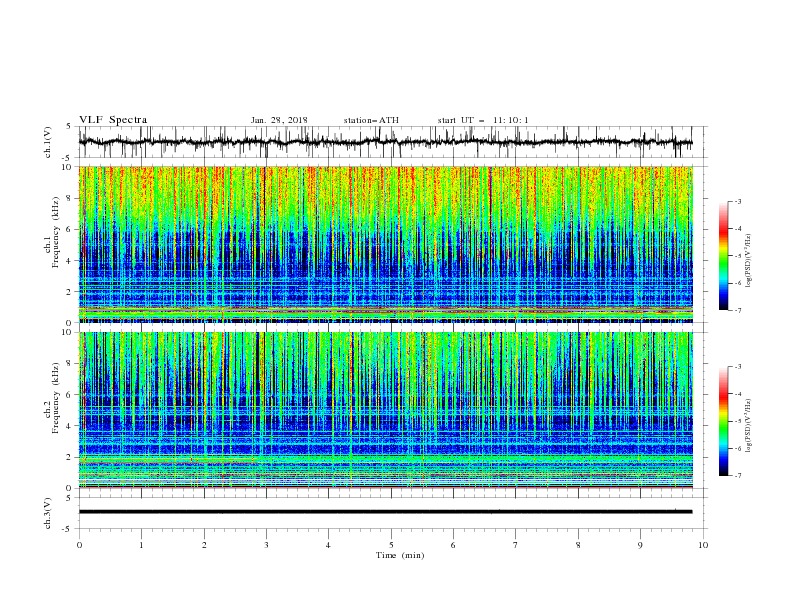Viewport: 792px width, 612px height.
Task: Click the time-axis tick label '5'
Action: pyautogui.click(x=391, y=545)
